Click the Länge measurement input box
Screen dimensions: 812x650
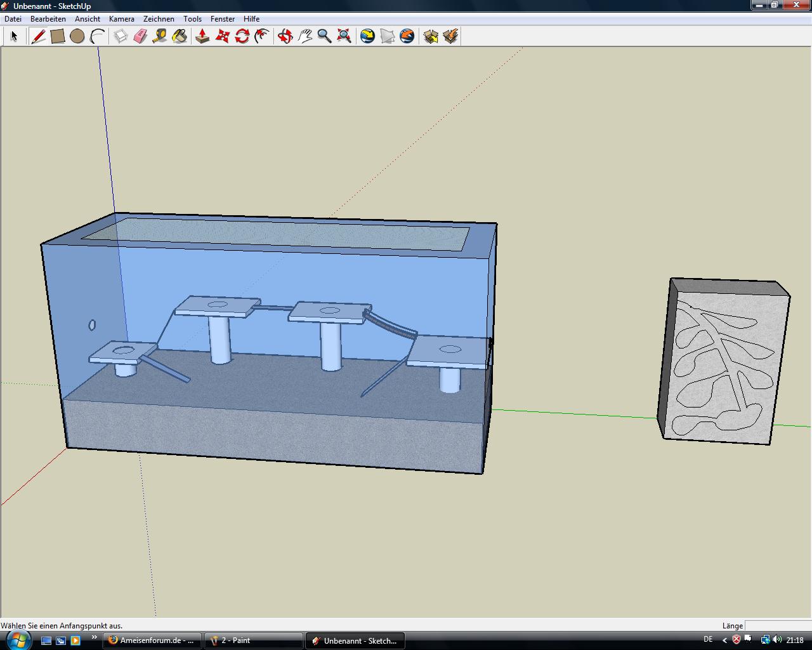click(777, 626)
